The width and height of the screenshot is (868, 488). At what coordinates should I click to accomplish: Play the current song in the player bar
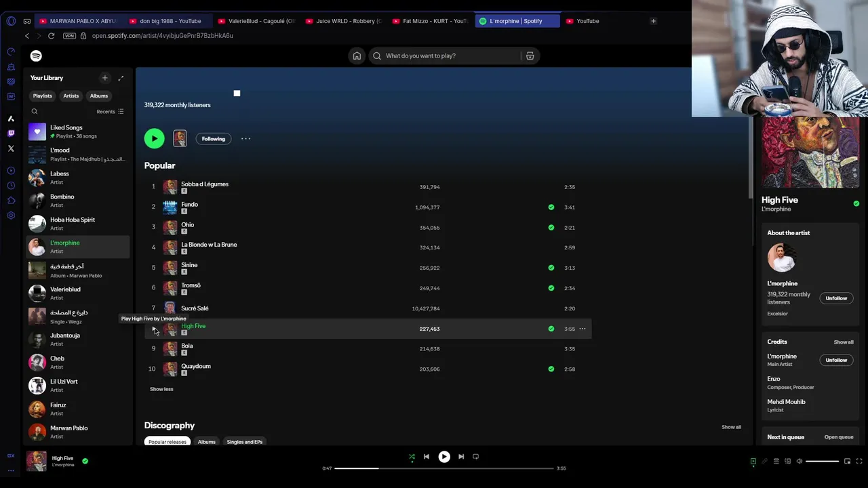click(444, 457)
